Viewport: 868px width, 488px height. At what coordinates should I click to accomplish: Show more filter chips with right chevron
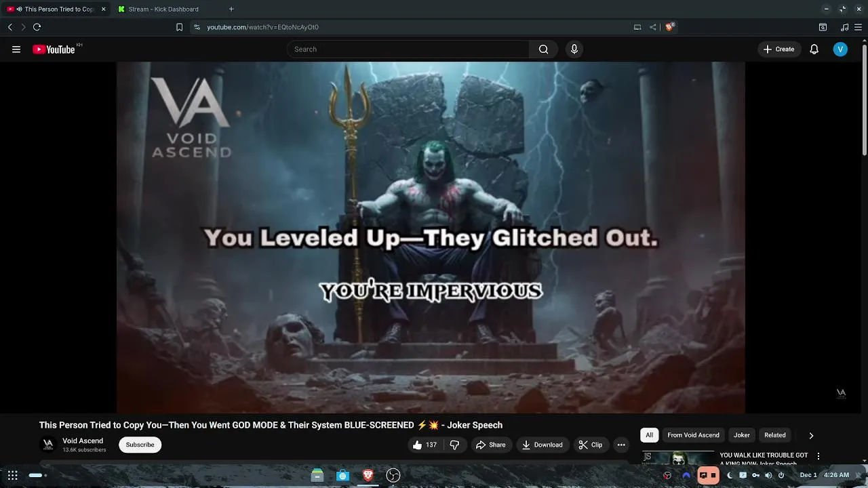[811, 436]
